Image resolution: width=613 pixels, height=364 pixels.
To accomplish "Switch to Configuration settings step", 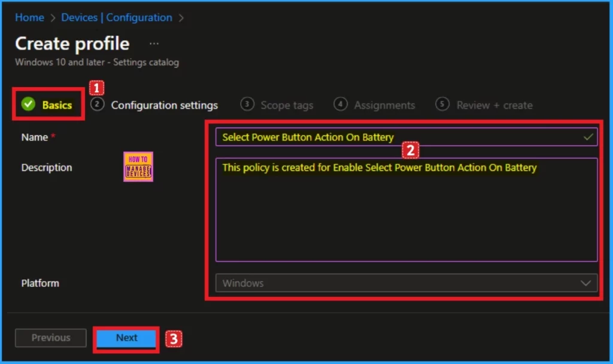I will pos(164,105).
